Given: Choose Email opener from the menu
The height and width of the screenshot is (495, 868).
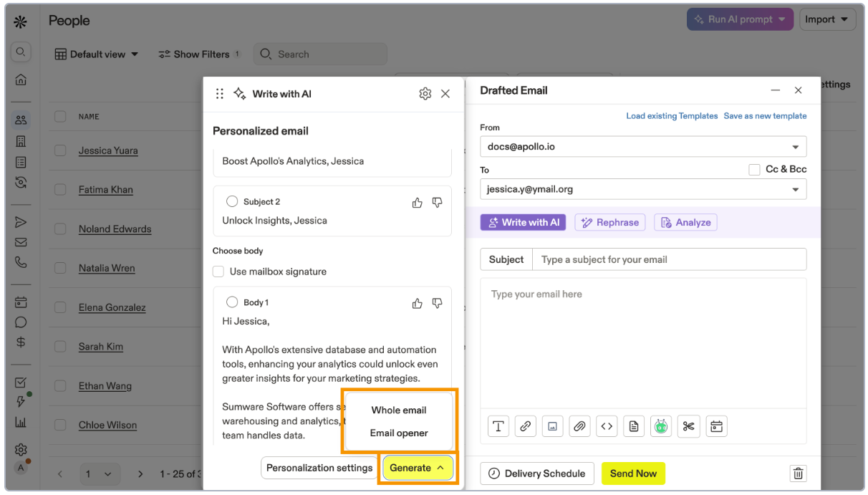Looking at the screenshot, I should point(399,433).
